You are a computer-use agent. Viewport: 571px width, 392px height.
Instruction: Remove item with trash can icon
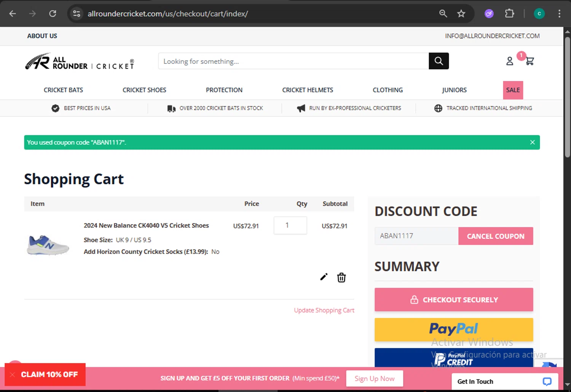(341, 278)
